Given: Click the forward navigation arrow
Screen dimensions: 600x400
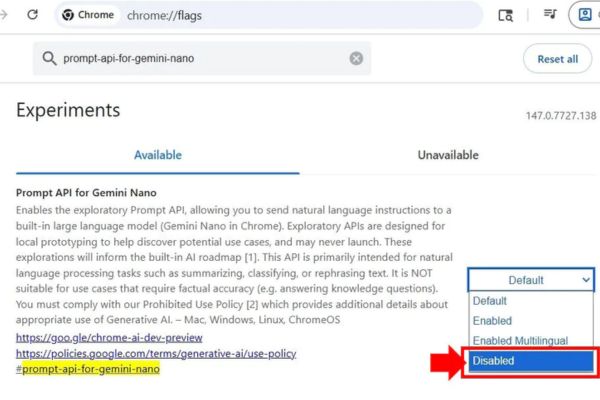Looking at the screenshot, I should point(4,15).
